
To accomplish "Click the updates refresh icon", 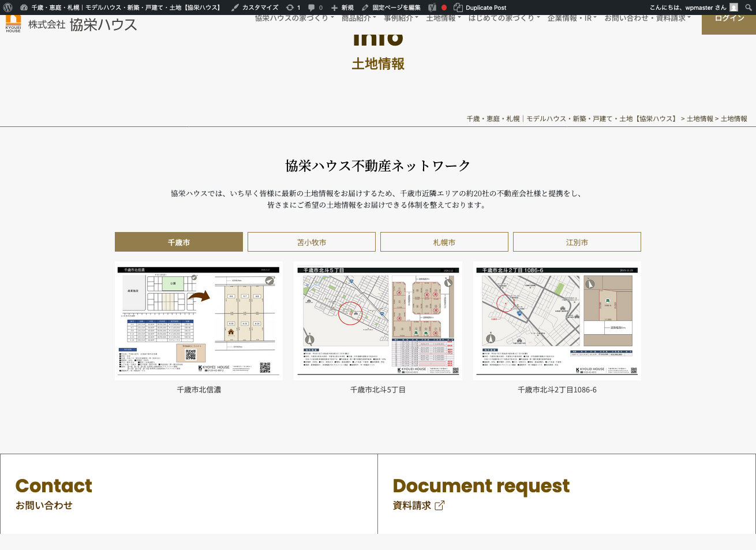I will coord(290,8).
